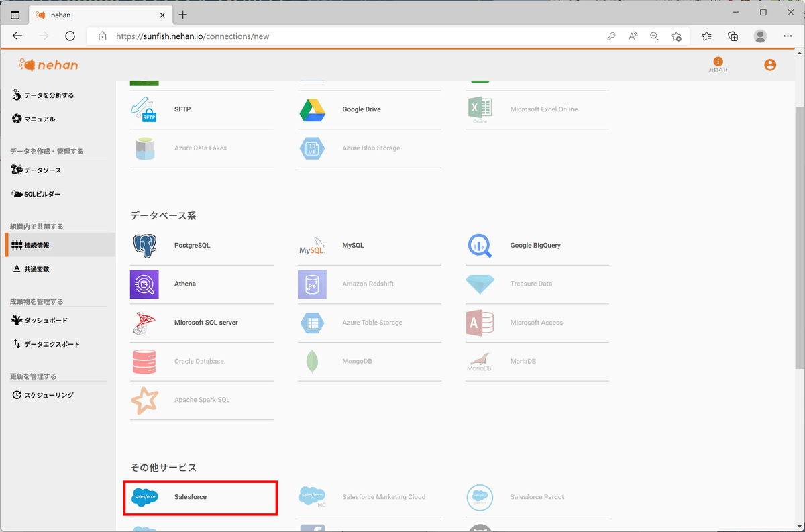Viewport: 805px width, 532px height.
Task: Click the Salesforce connector label
Action: tap(191, 497)
